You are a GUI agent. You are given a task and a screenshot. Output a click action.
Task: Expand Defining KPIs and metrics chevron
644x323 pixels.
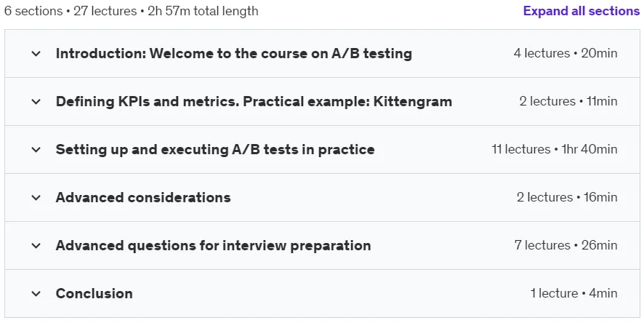pyautogui.click(x=36, y=102)
